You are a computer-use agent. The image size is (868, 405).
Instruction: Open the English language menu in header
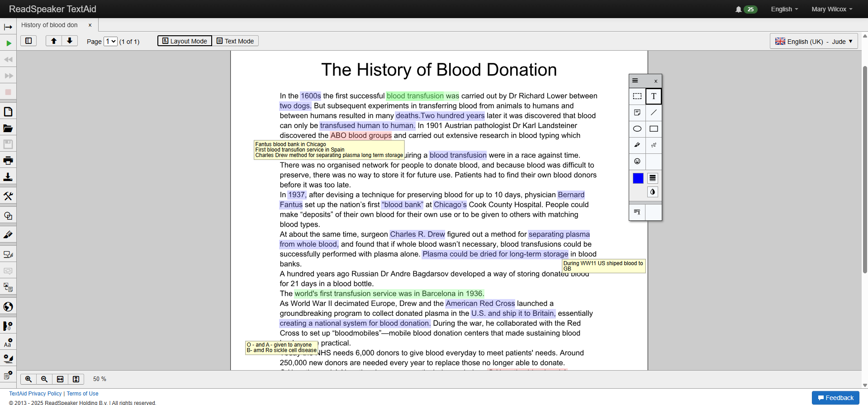tap(784, 9)
